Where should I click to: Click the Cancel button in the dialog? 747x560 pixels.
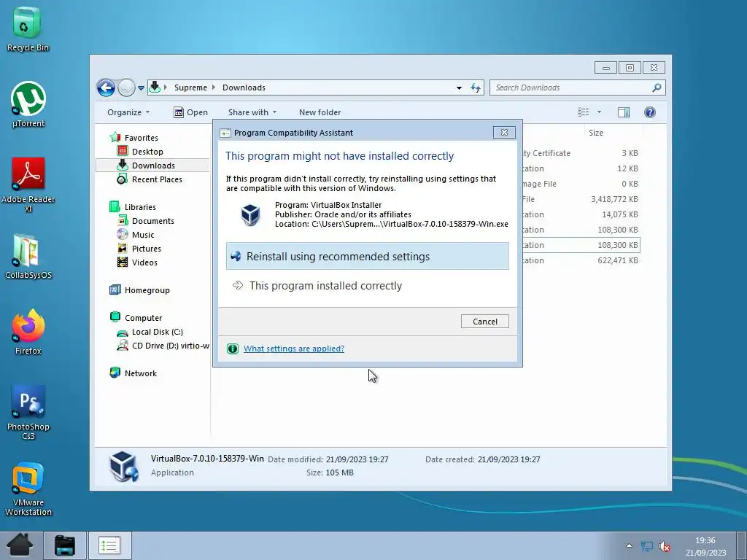click(484, 322)
